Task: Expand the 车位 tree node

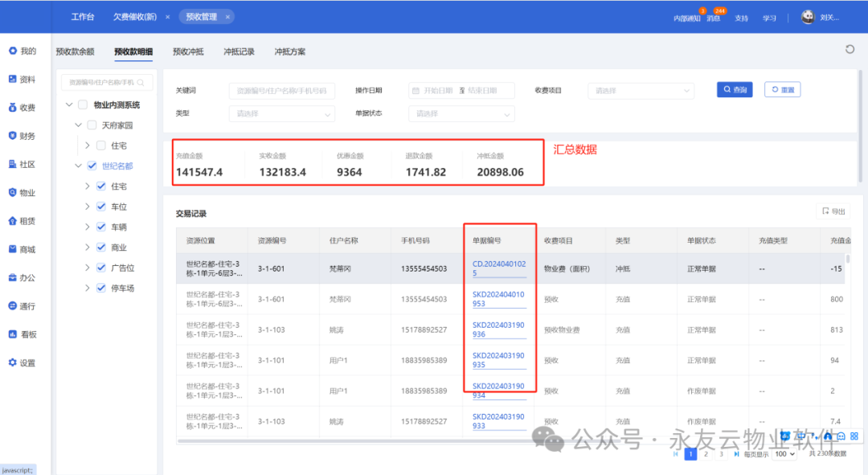Action: coord(87,207)
